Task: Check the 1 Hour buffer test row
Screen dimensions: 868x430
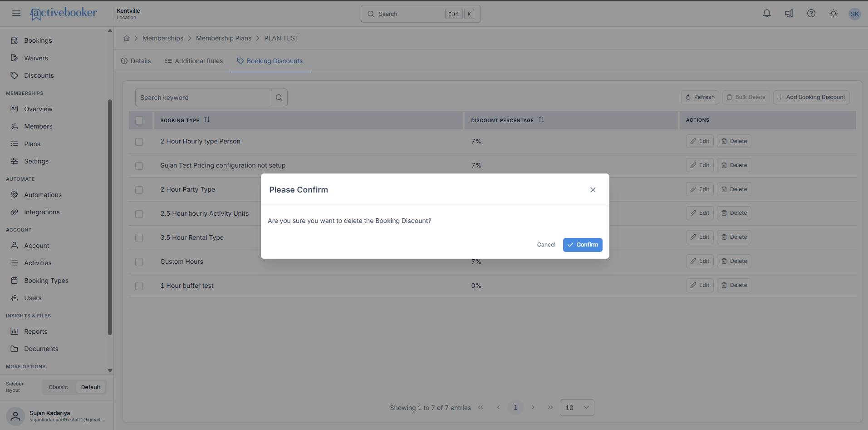Action: [139, 286]
